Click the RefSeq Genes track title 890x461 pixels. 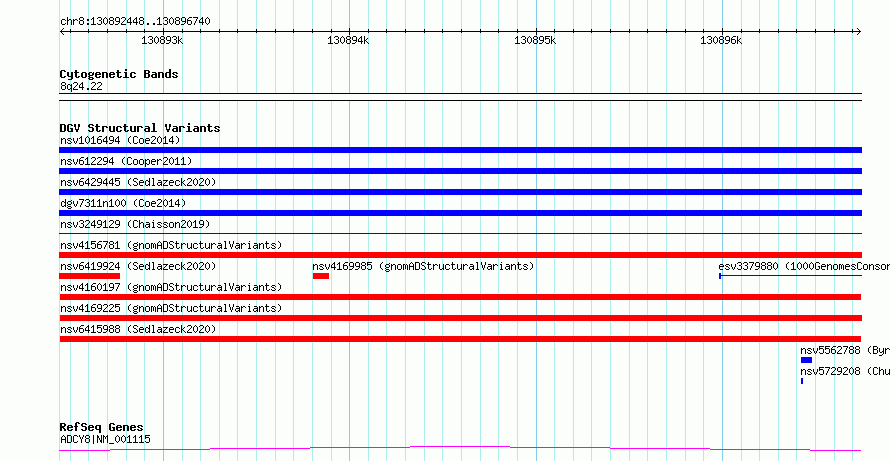(x=101, y=427)
